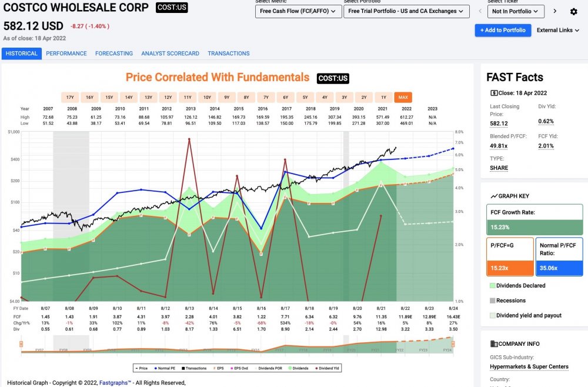Click the left range handle on mini timeline
The image size is (588, 387).
coord(21,344)
